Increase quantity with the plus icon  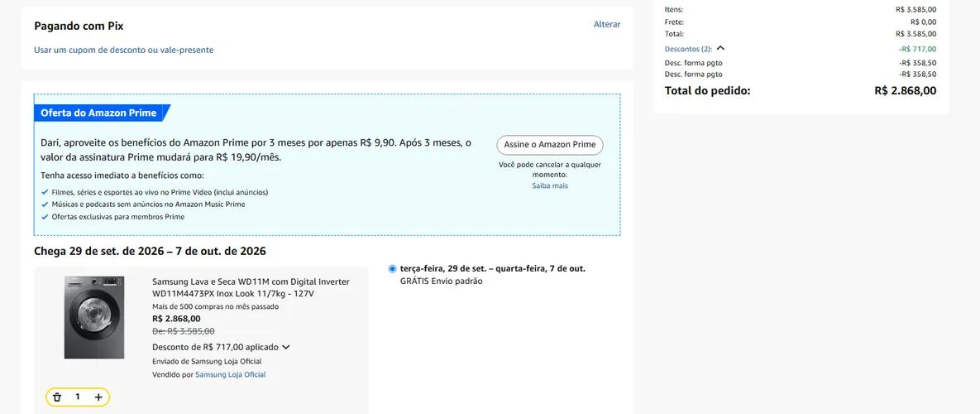(x=98, y=397)
